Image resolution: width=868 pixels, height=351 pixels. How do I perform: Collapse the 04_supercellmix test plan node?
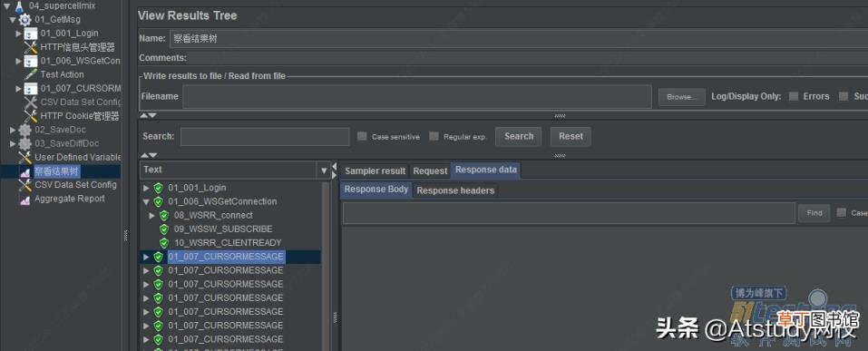[7, 6]
